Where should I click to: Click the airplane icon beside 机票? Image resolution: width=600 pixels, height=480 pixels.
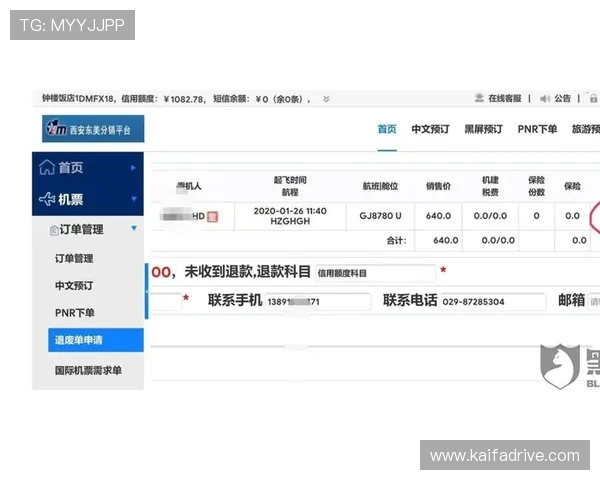(x=47, y=199)
